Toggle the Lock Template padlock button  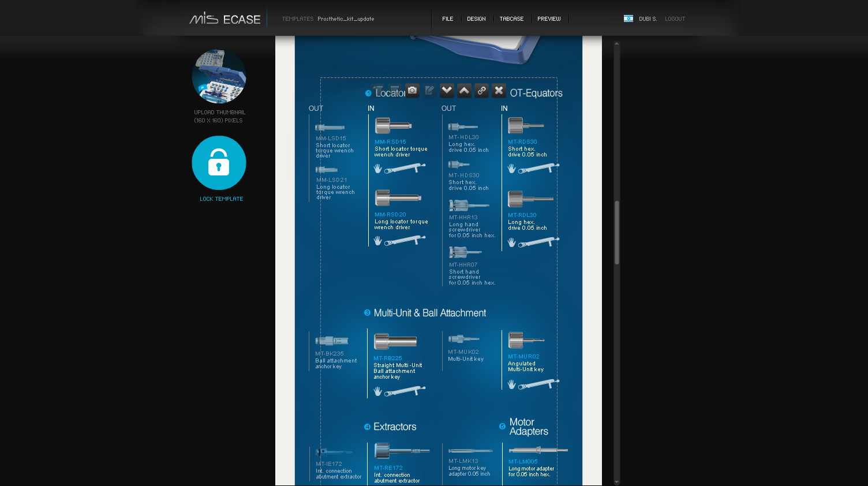219,163
